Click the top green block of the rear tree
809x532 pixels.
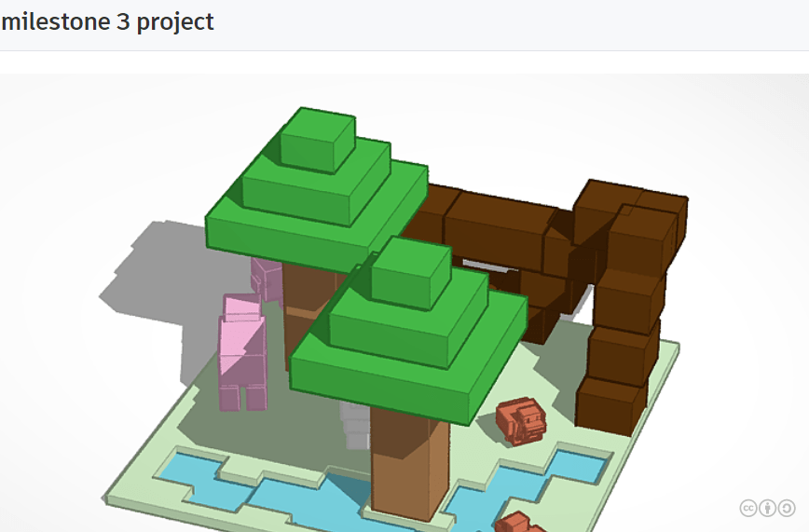318,140
